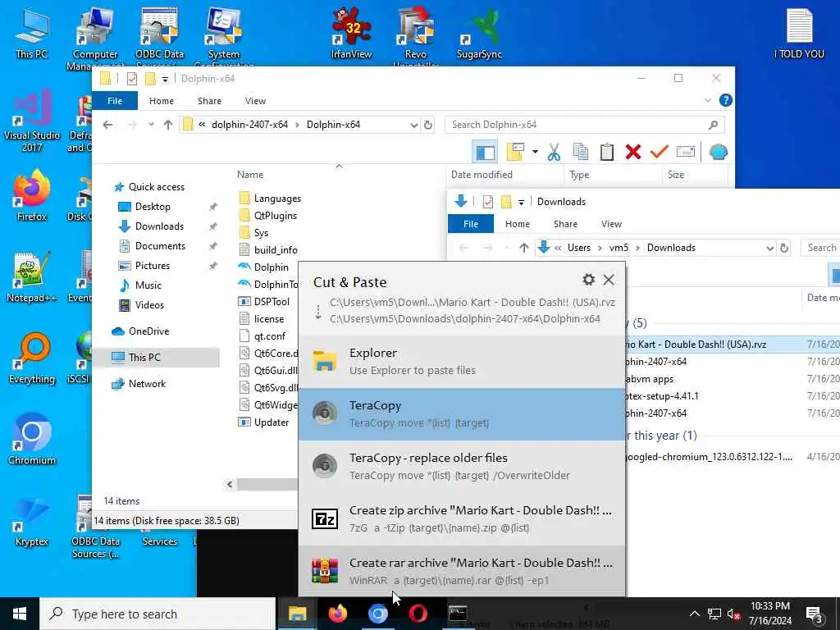Select Music in the navigation pane
Viewport: 840px width, 630px height.
pos(148,285)
